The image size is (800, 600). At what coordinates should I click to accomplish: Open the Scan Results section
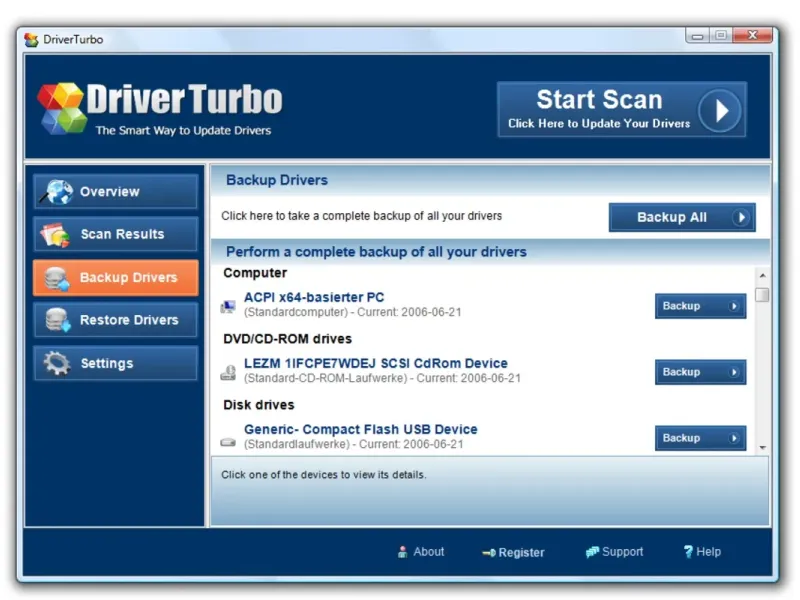point(115,234)
